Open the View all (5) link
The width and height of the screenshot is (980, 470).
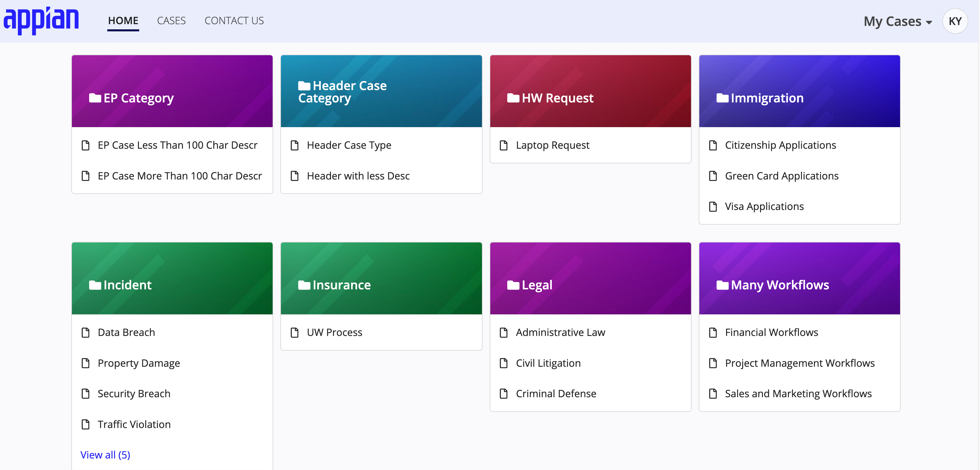[105, 455]
